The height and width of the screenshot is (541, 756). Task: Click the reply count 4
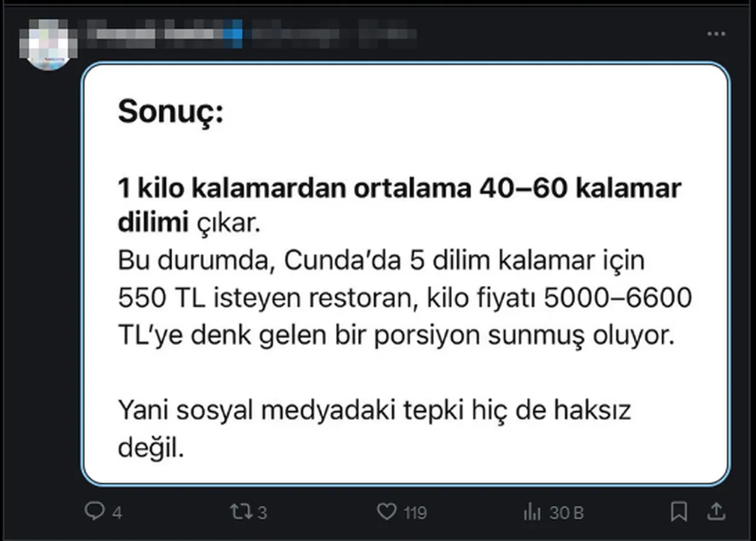pyautogui.click(x=117, y=512)
